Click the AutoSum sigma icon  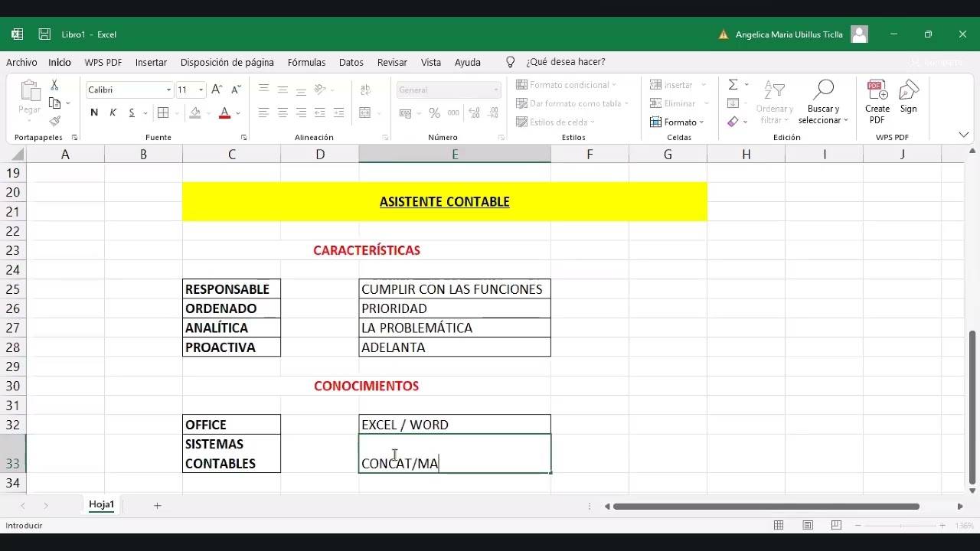(733, 85)
